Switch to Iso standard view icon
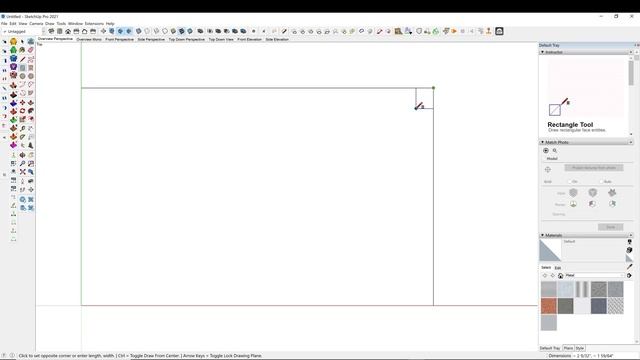Viewport: 640px width, 360px height. click(51, 31)
